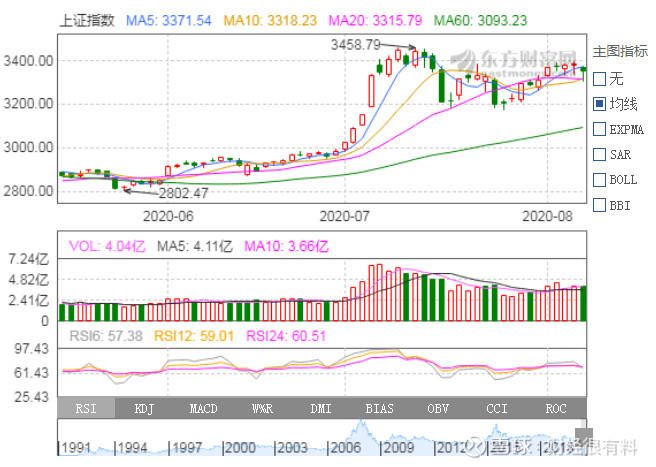The width and height of the screenshot is (656, 467).
Task: Click the 上证指数 chart title
Action: pyautogui.click(x=87, y=20)
